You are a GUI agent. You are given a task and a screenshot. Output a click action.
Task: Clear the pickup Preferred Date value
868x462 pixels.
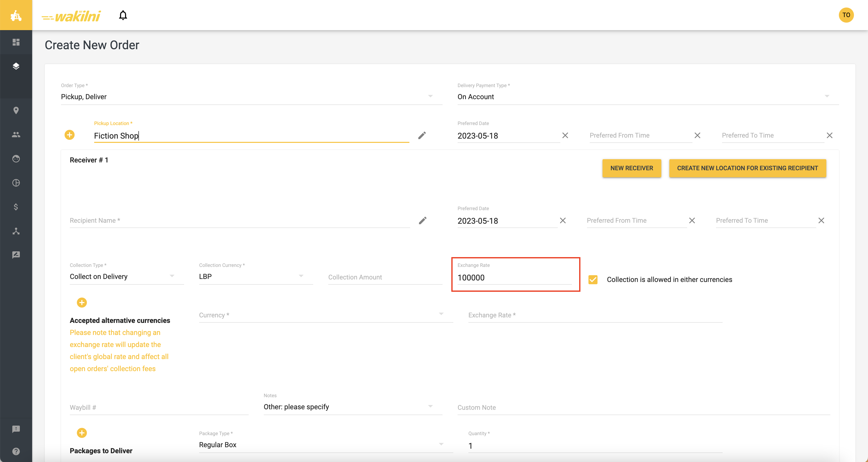(x=565, y=136)
